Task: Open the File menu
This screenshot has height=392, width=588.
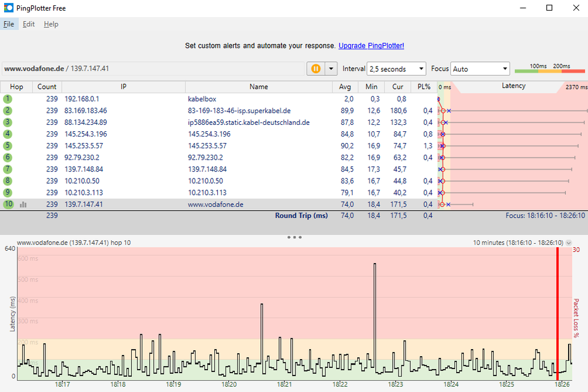Action: point(9,24)
